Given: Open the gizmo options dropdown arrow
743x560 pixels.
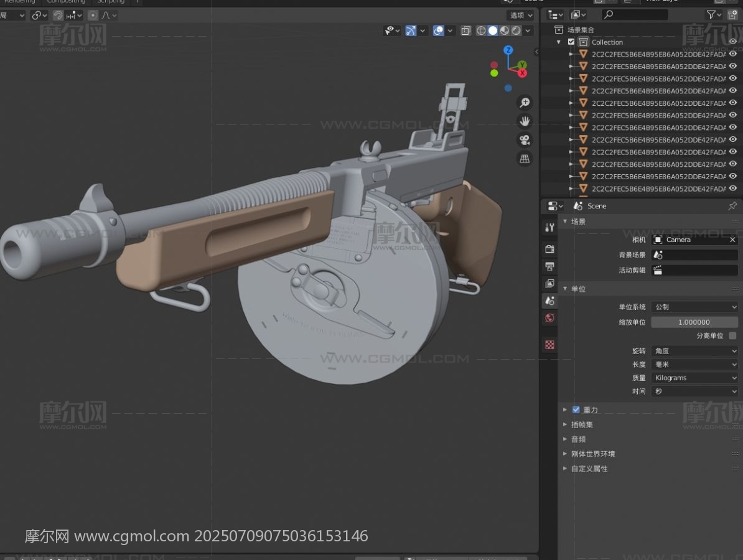Looking at the screenshot, I should 423,30.
